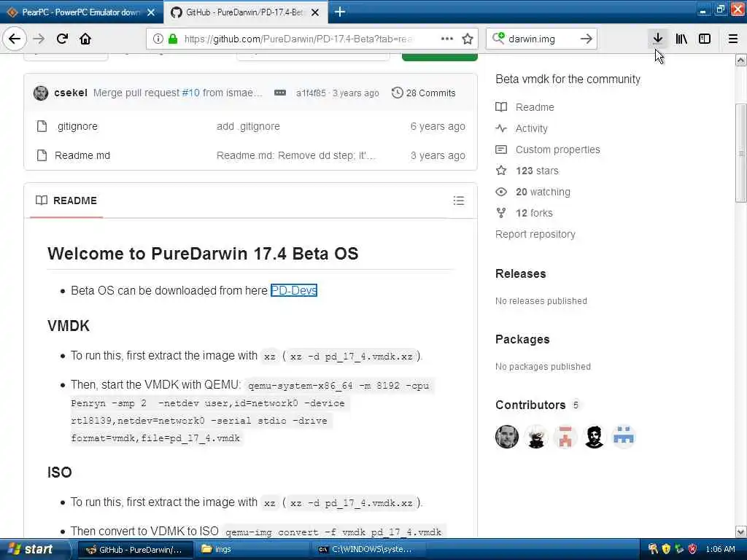Screen dimensions: 747x560
Task: Click the darwin.img search box
Action: tap(541, 39)
